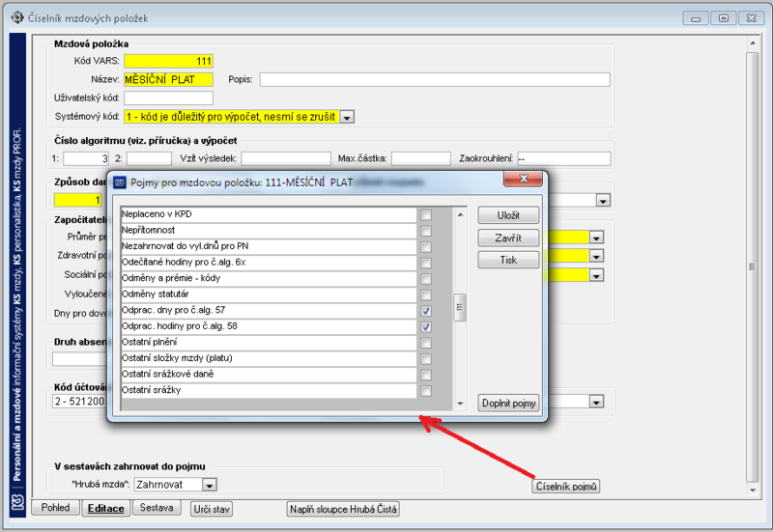The image size is (773, 532).
Task: Open the Systémový kód dropdown
Action: pyautogui.click(x=347, y=117)
